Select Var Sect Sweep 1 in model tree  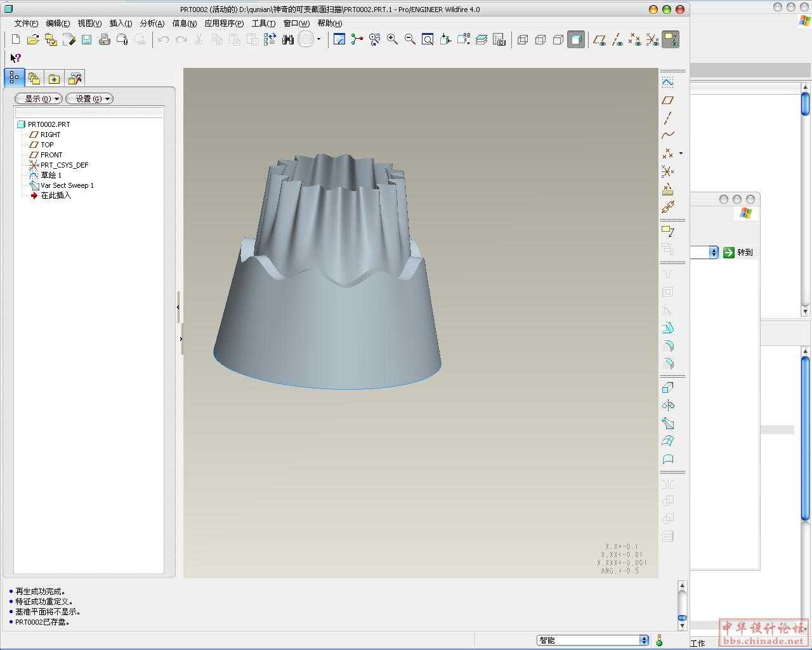click(x=67, y=185)
